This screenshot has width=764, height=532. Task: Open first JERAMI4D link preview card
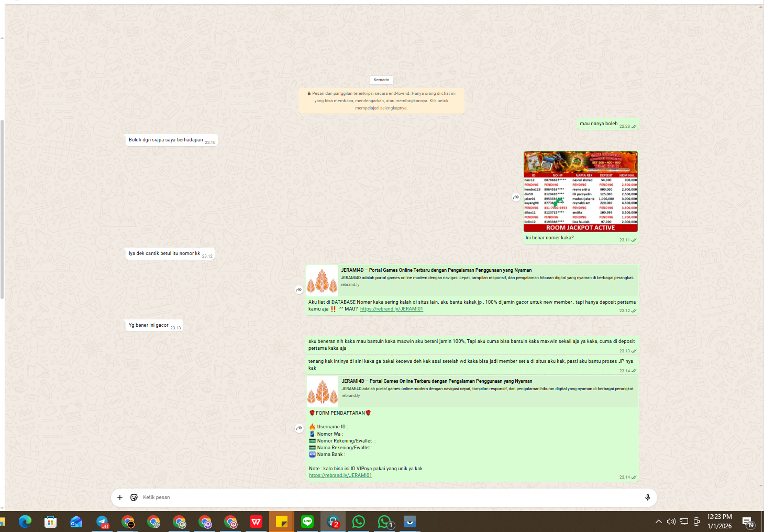tap(472, 280)
